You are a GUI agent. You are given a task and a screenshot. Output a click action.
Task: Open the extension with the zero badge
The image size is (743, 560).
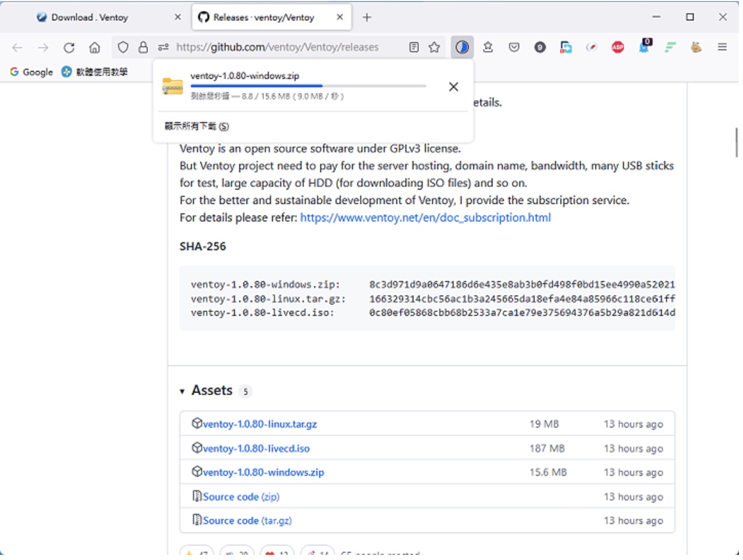tap(645, 46)
